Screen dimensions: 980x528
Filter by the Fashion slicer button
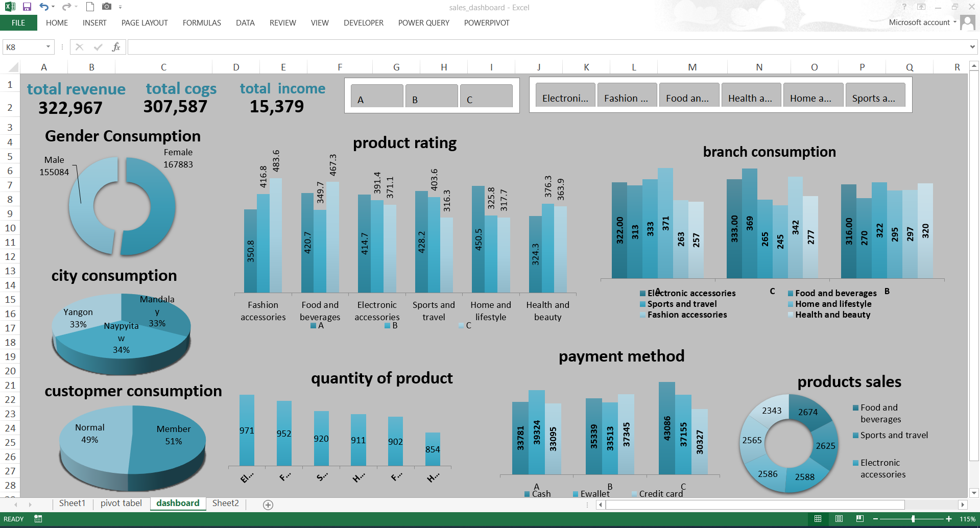pos(627,98)
